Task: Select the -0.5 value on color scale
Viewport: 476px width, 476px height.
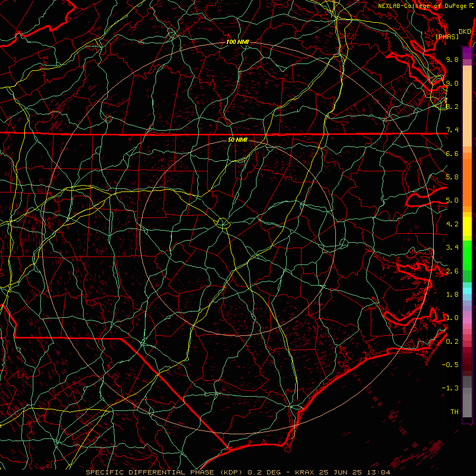Action: (450, 365)
